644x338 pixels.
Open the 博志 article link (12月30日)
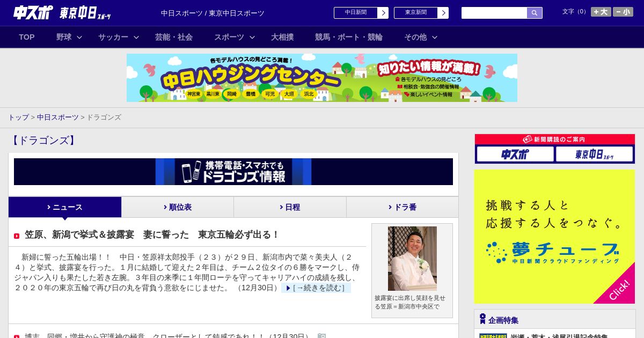coord(169,336)
